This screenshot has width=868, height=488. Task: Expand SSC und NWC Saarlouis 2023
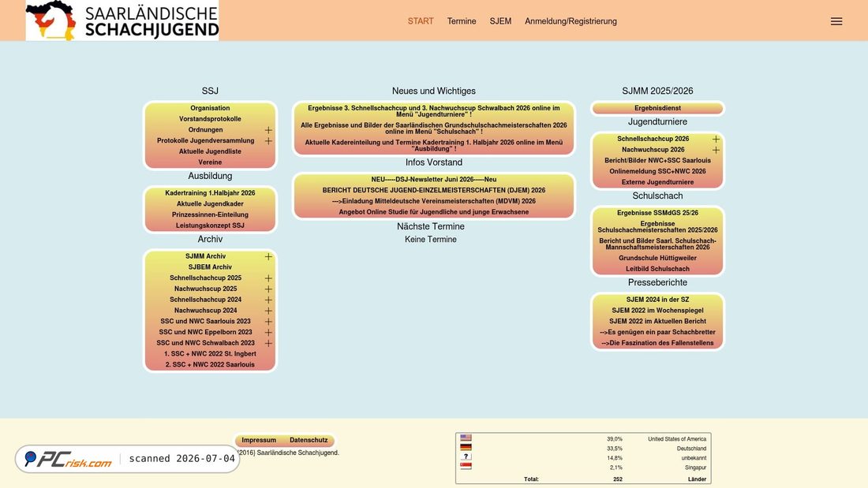268,322
